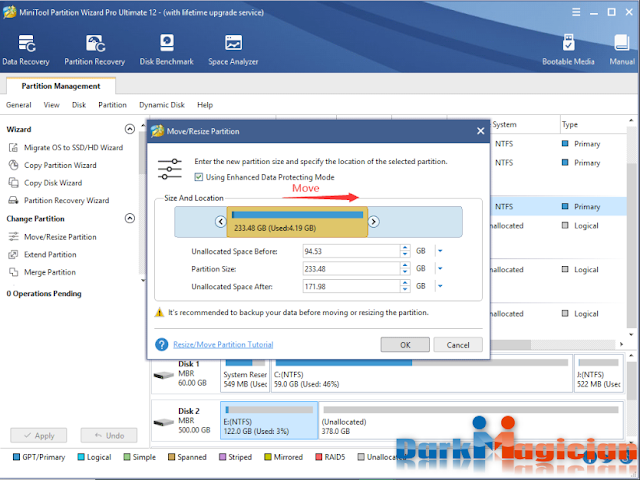
Task: Open the unit dropdown for Partition Size
Action: pos(440,269)
